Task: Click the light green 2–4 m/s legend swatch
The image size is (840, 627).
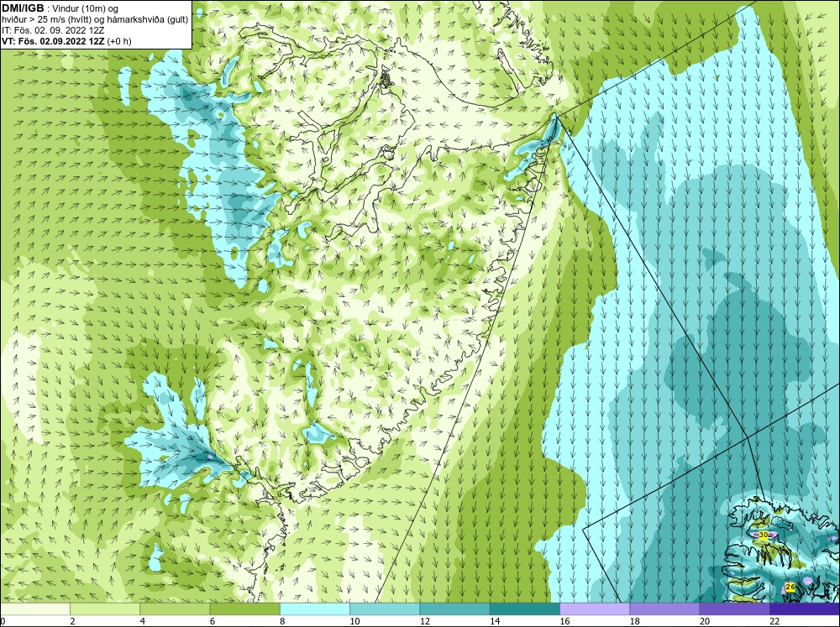Action: [x=105, y=609]
